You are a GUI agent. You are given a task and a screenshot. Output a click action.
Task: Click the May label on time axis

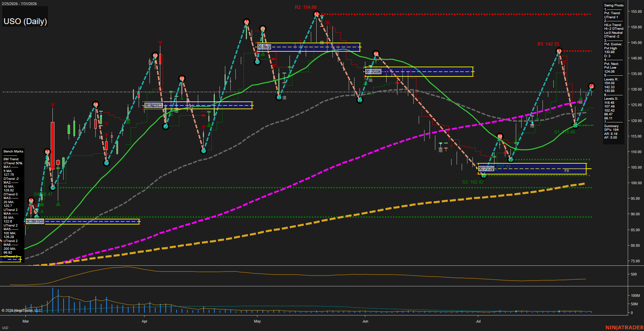tap(257, 321)
